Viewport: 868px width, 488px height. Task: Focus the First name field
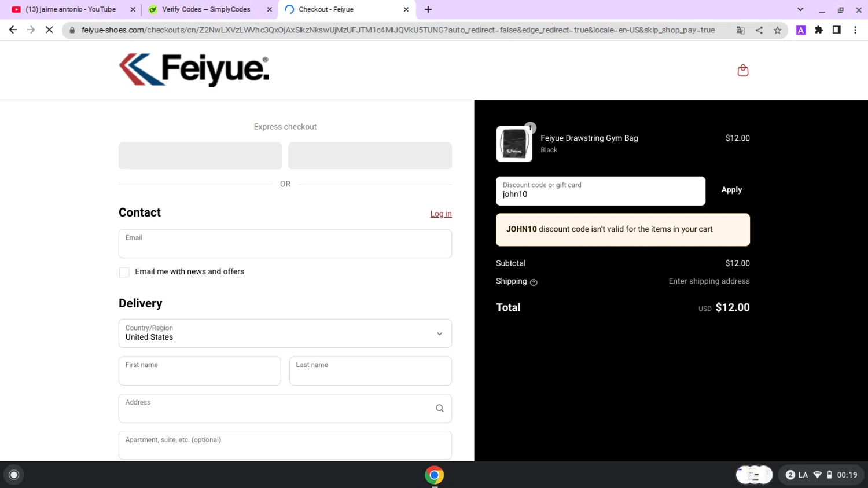click(200, 371)
